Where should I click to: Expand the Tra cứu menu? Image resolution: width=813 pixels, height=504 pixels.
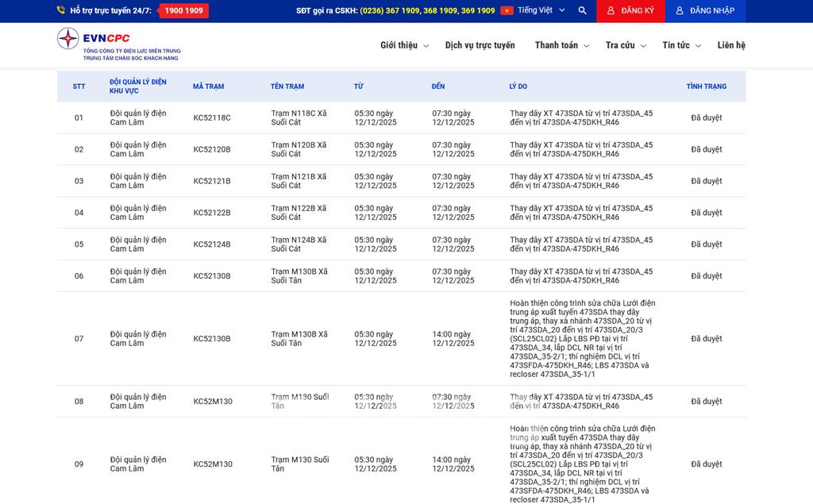point(625,45)
